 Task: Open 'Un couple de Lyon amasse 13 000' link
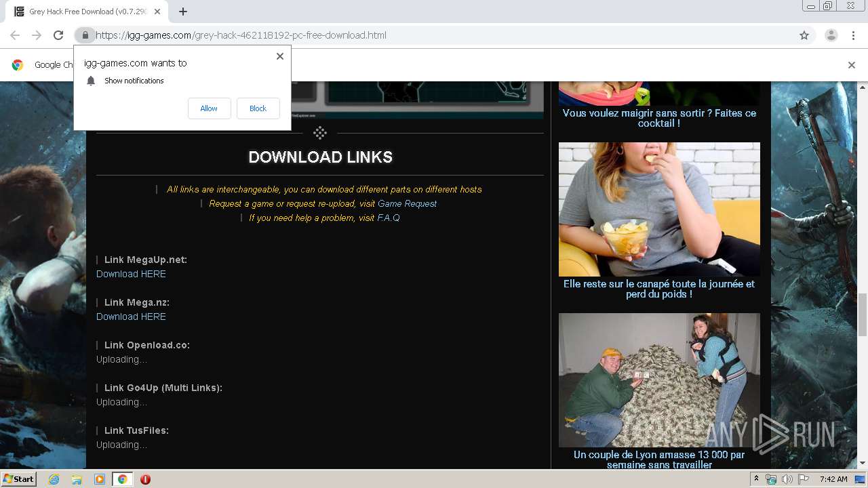659,460
